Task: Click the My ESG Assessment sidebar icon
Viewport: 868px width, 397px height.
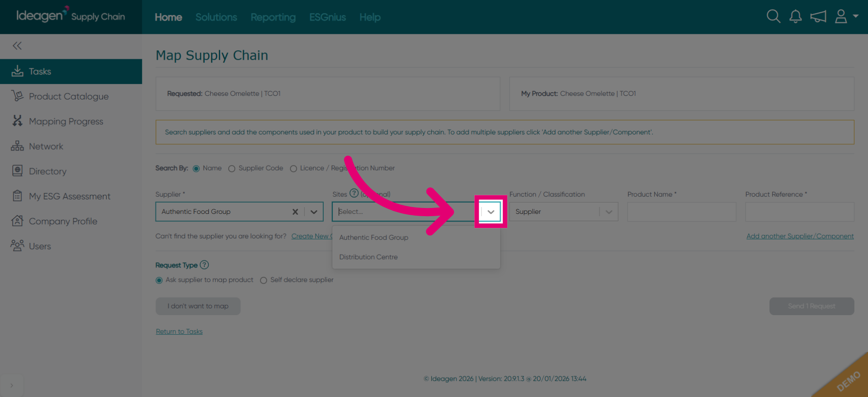Action: click(17, 196)
